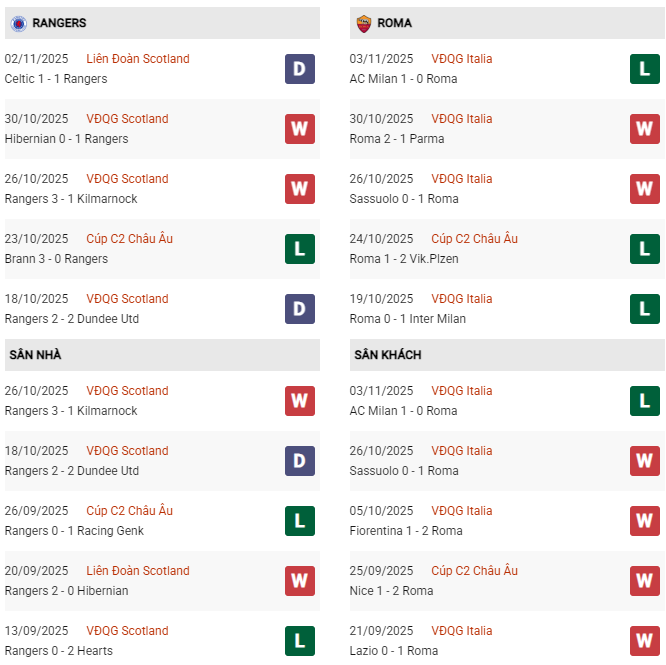Click the W badge for Lazio 0-1 Roma
Image resolution: width=666 pixels, height=665 pixels.
(644, 641)
